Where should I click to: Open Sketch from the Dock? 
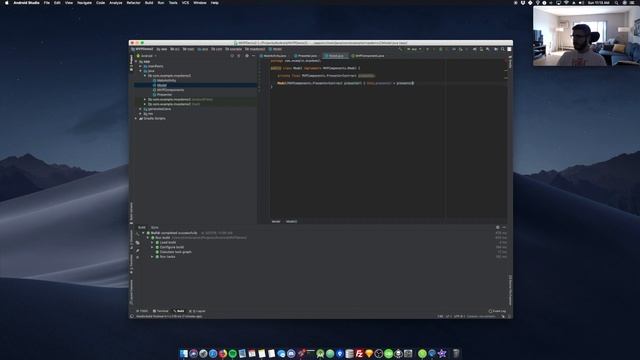[369, 353]
